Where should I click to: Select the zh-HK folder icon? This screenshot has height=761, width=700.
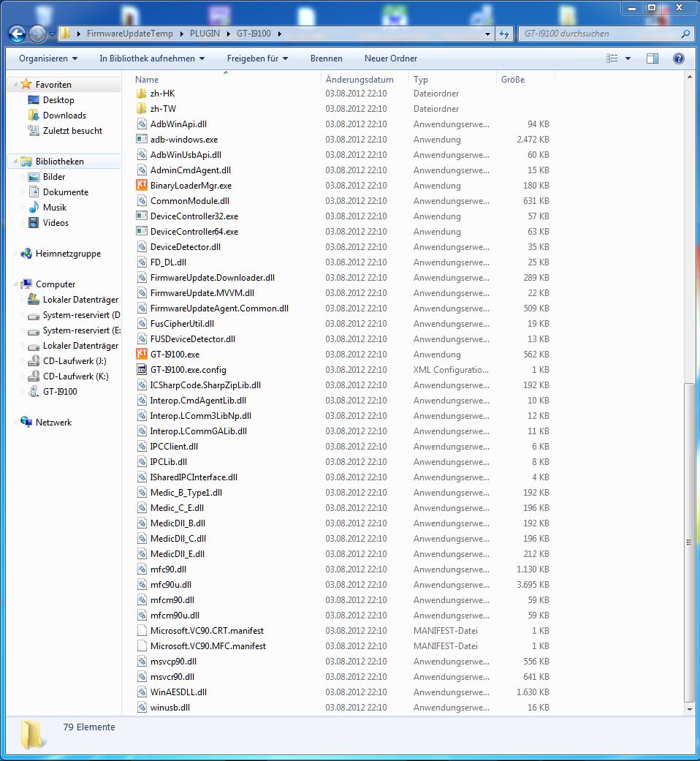pos(142,93)
